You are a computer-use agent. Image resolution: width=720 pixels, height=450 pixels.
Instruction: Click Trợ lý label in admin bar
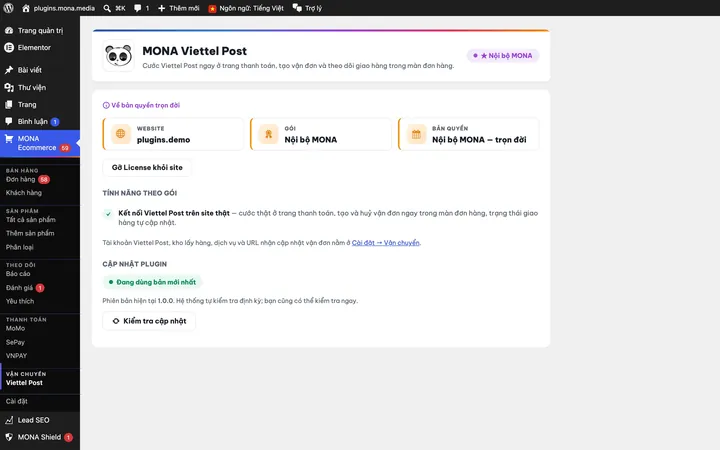(x=314, y=8)
